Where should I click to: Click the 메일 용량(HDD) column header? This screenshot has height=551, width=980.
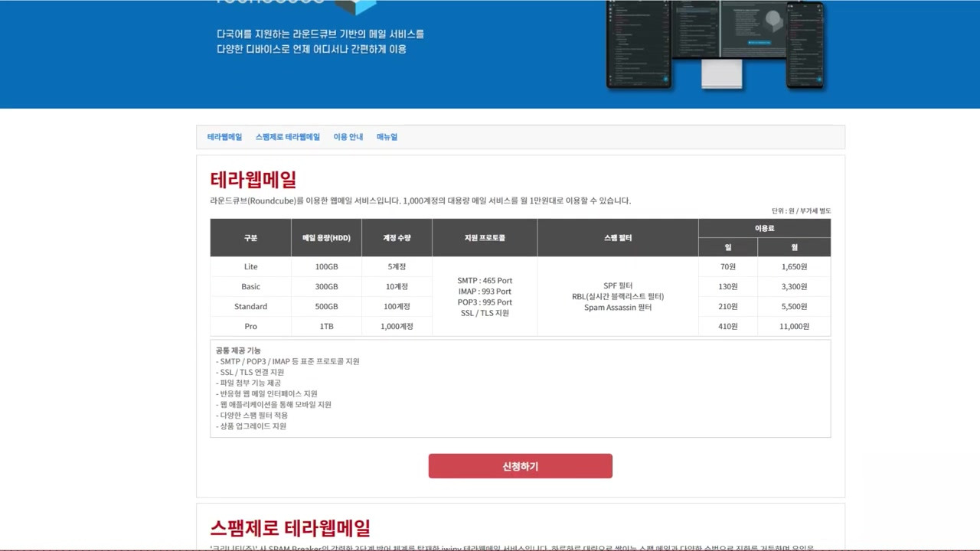(327, 237)
